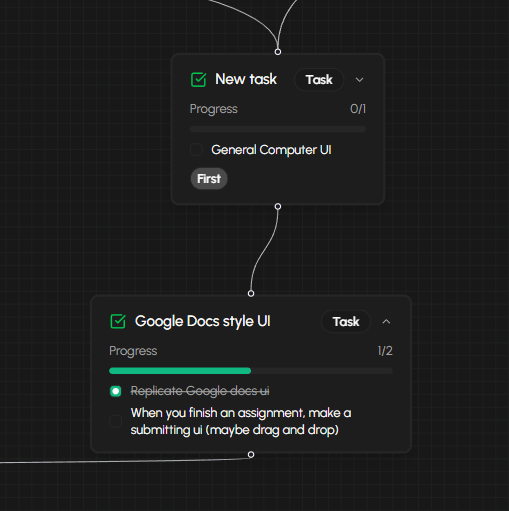Open the Task type badge on New task
Image resolution: width=509 pixels, height=511 pixels.
319,80
